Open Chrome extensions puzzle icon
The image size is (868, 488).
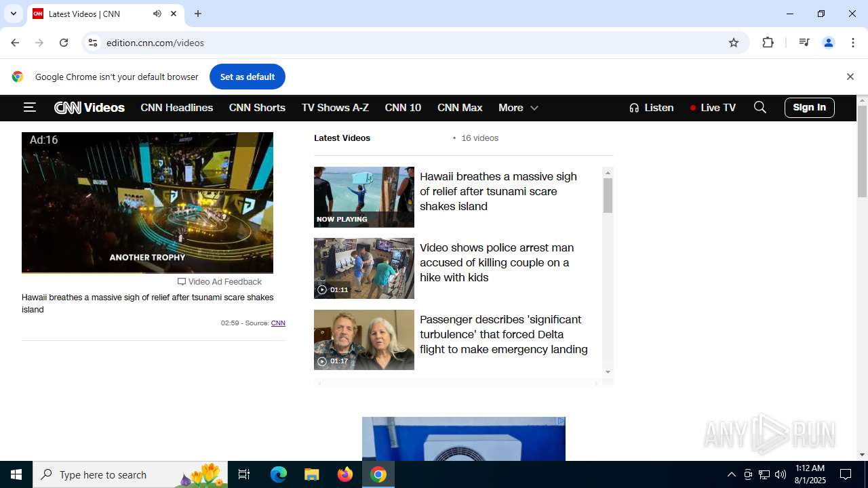pos(768,43)
